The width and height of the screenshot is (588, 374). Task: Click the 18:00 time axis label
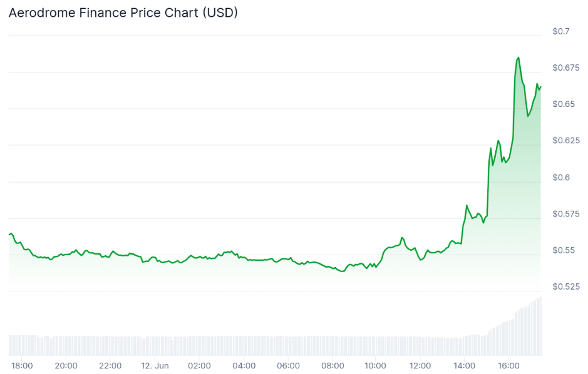22,366
